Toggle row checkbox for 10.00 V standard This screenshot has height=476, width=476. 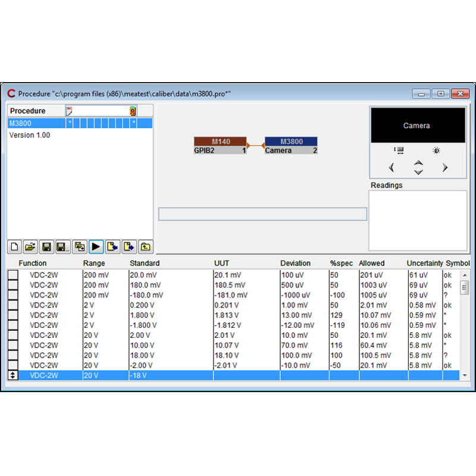(12, 345)
